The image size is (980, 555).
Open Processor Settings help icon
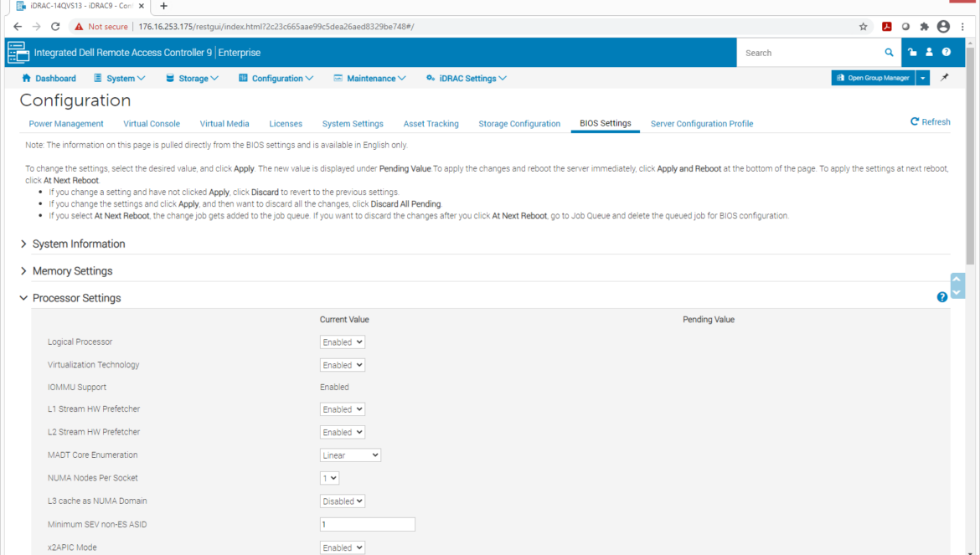941,297
